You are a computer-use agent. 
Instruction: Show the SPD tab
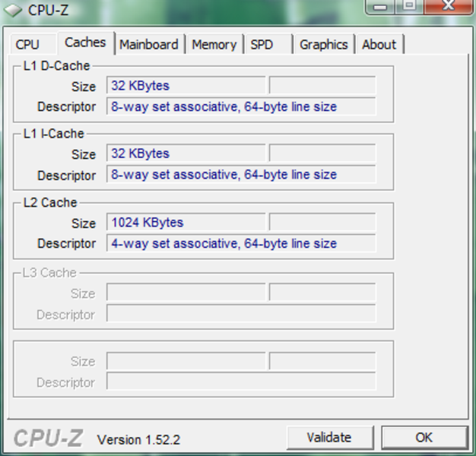click(262, 45)
